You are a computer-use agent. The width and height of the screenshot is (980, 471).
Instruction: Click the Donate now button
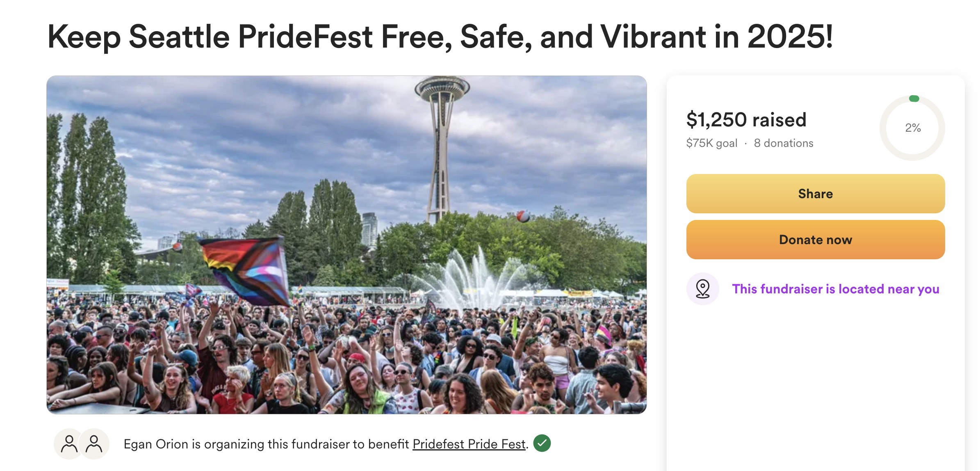(816, 240)
